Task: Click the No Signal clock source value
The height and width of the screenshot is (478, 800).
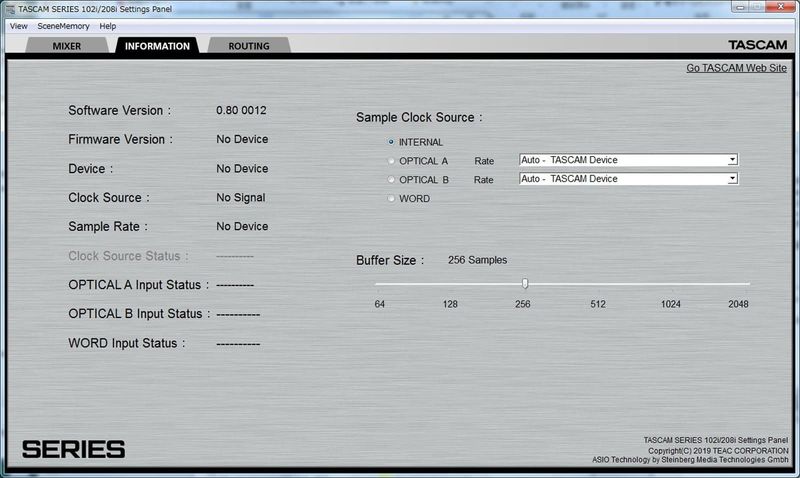Action: tap(241, 197)
